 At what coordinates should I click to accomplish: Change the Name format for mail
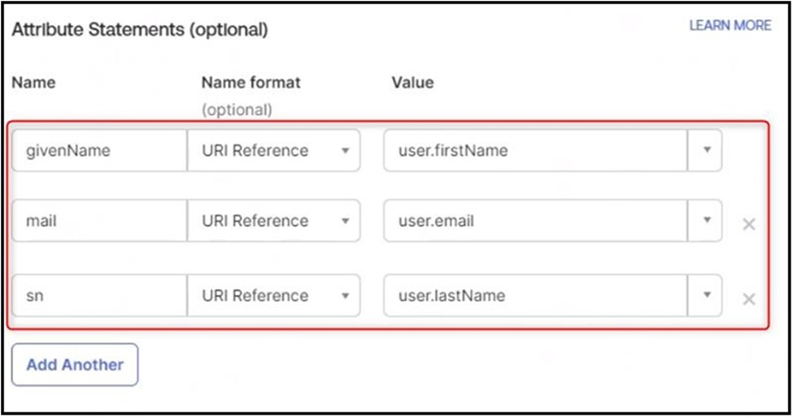point(273,221)
